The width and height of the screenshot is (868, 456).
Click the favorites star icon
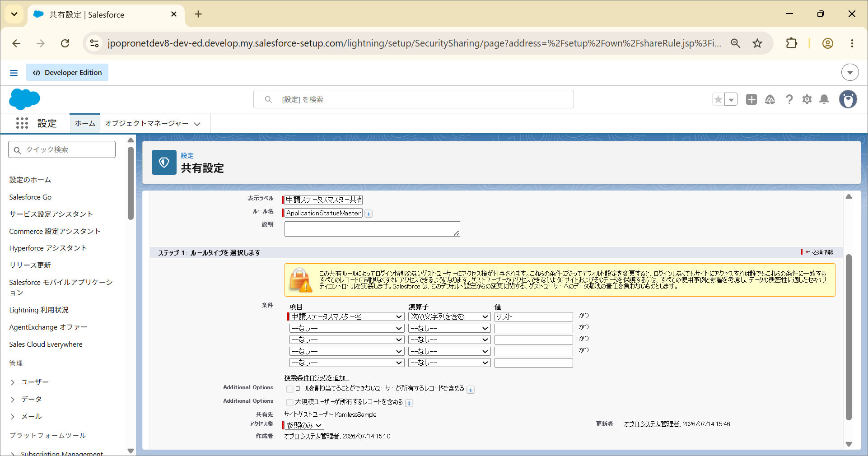[x=718, y=99]
